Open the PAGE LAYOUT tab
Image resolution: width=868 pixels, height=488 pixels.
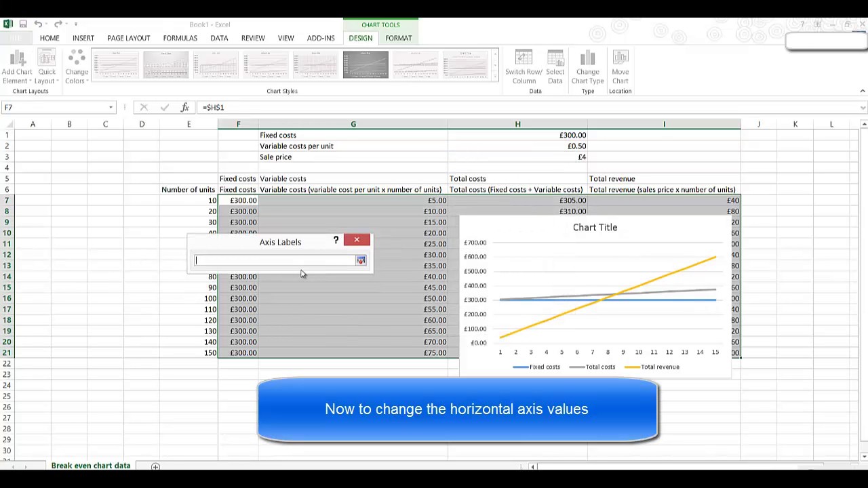[128, 38]
